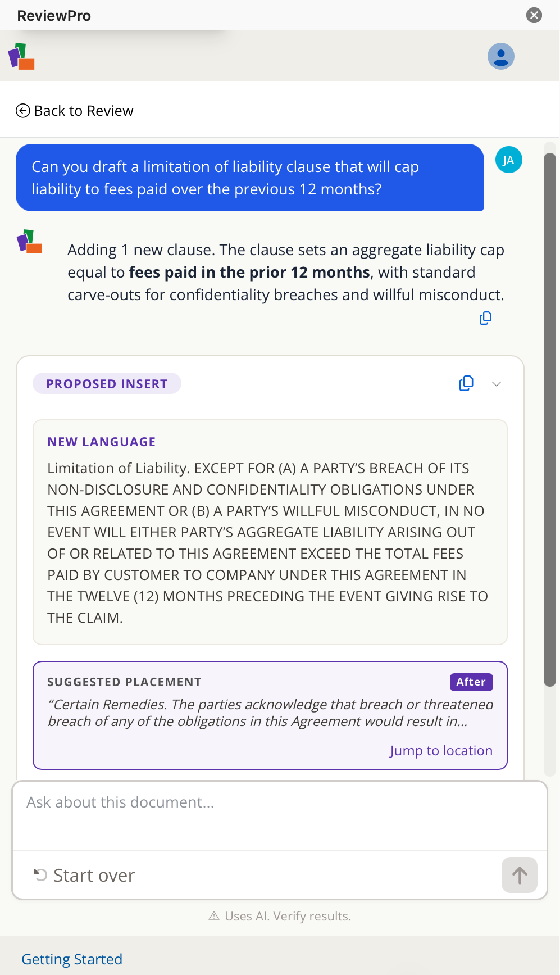The height and width of the screenshot is (975, 560).
Task: Open the user profile avatar icon
Action: [500, 56]
